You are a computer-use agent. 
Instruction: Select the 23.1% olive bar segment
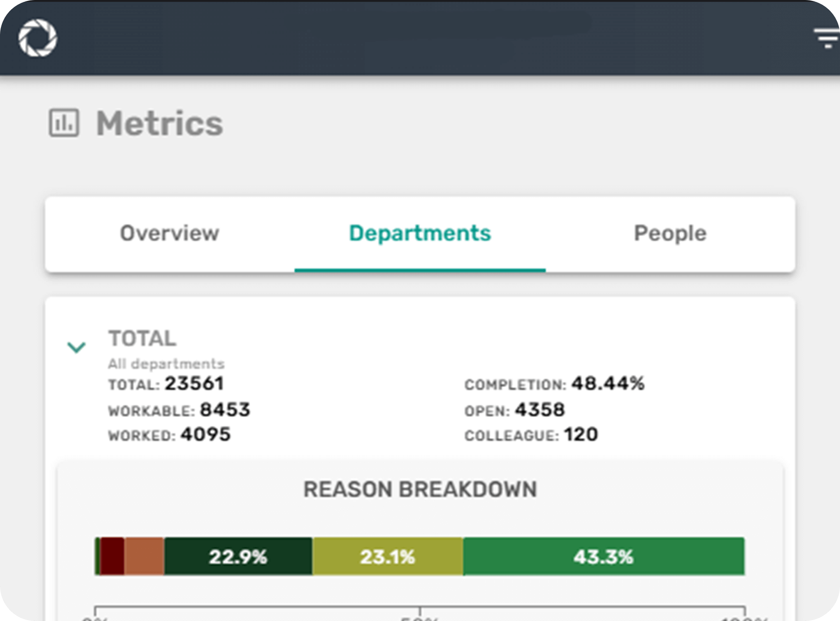(387, 556)
